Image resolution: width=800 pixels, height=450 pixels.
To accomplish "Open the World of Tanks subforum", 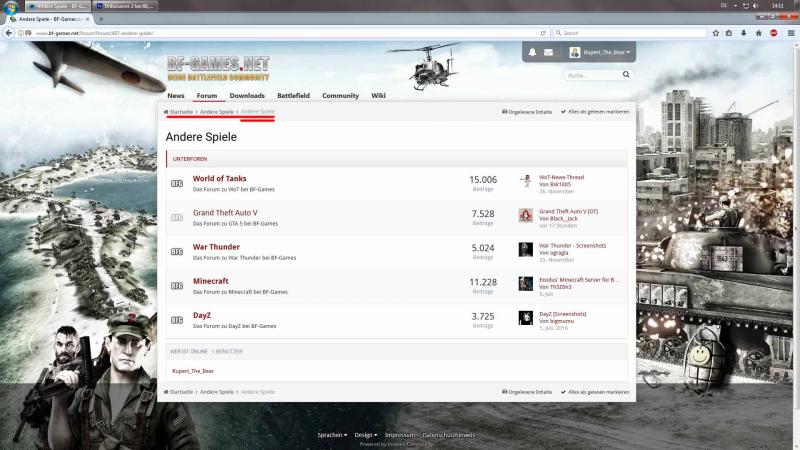I will (219, 179).
